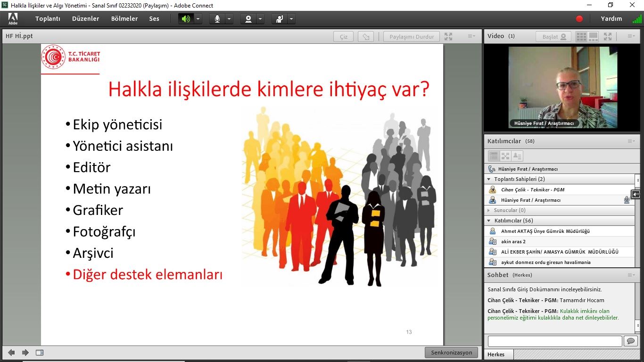Click the chat message input field

pyautogui.click(x=554, y=341)
